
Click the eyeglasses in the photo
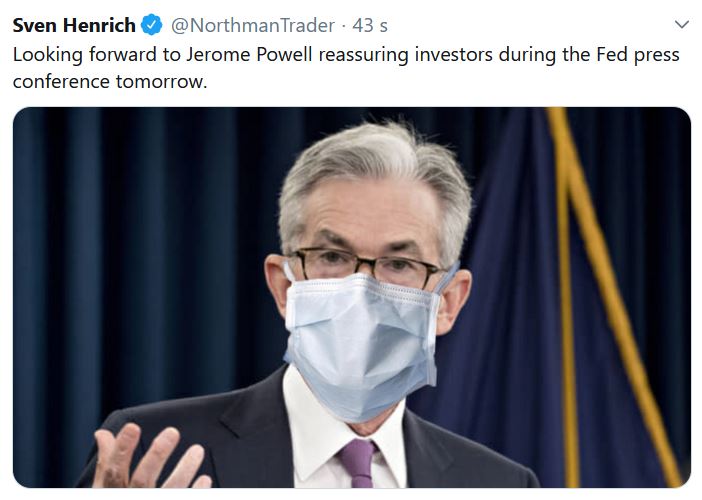(x=366, y=266)
